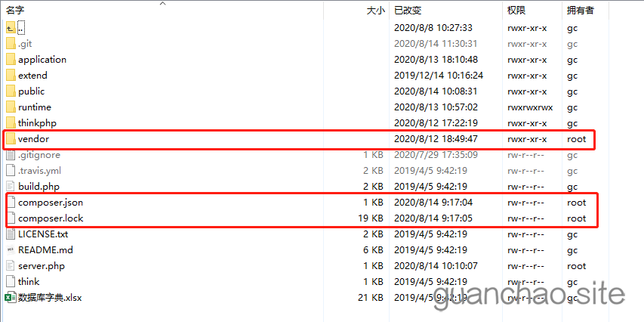
Task: Click the sort arrow above the name column
Action: (x=162, y=4)
